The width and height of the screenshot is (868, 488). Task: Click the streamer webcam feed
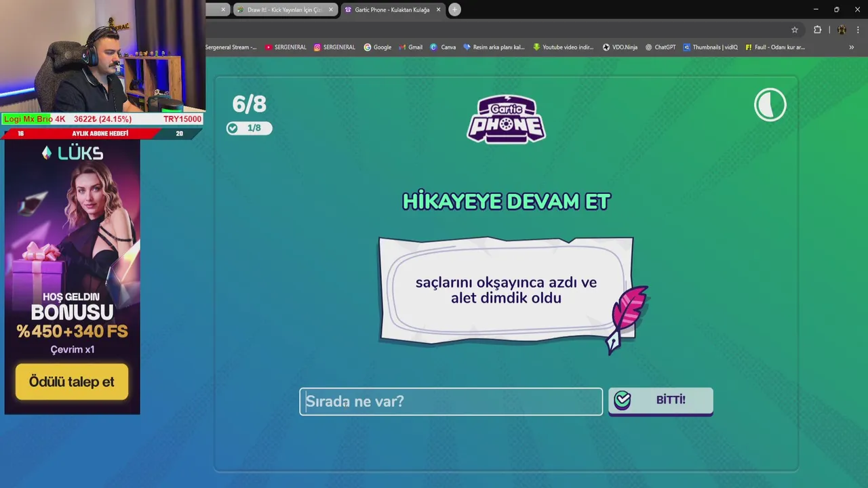click(x=102, y=56)
